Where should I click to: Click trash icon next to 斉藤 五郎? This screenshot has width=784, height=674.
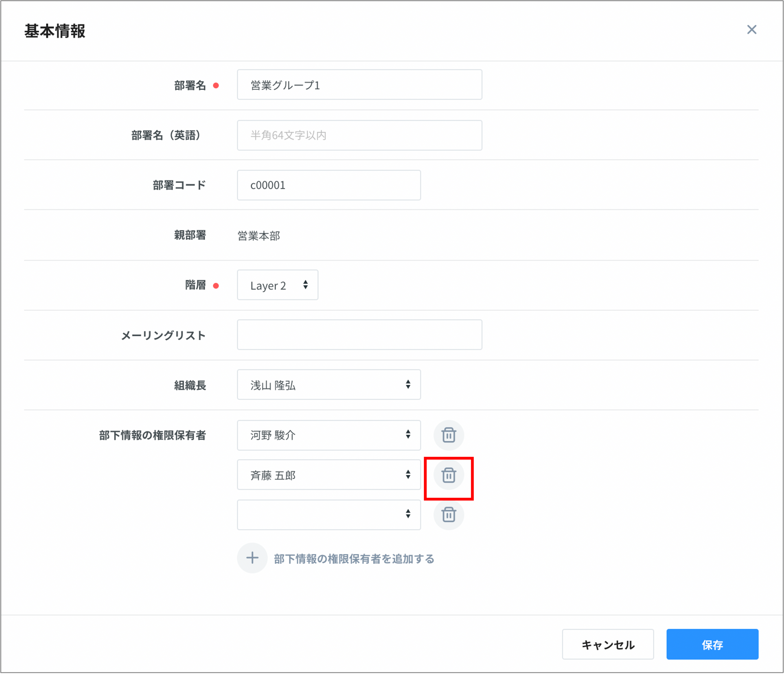448,475
